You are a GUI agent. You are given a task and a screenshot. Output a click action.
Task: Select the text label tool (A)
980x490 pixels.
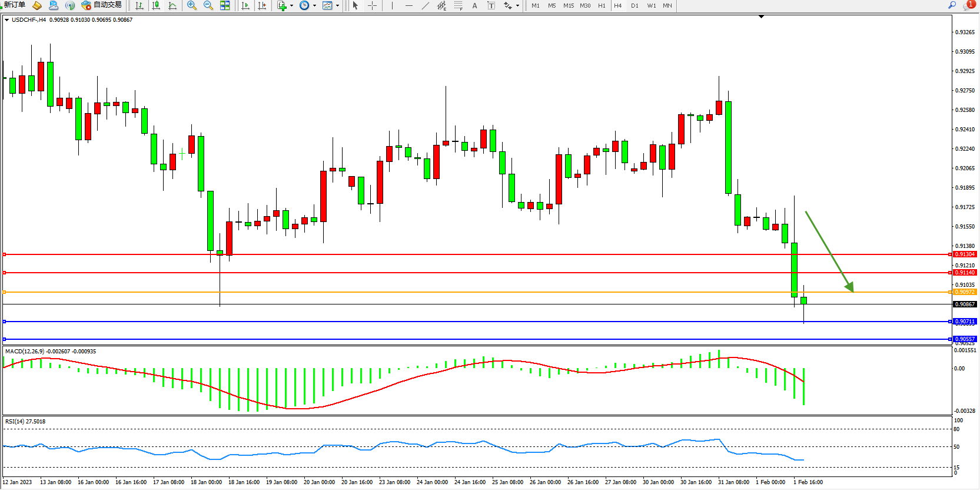pos(474,5)
